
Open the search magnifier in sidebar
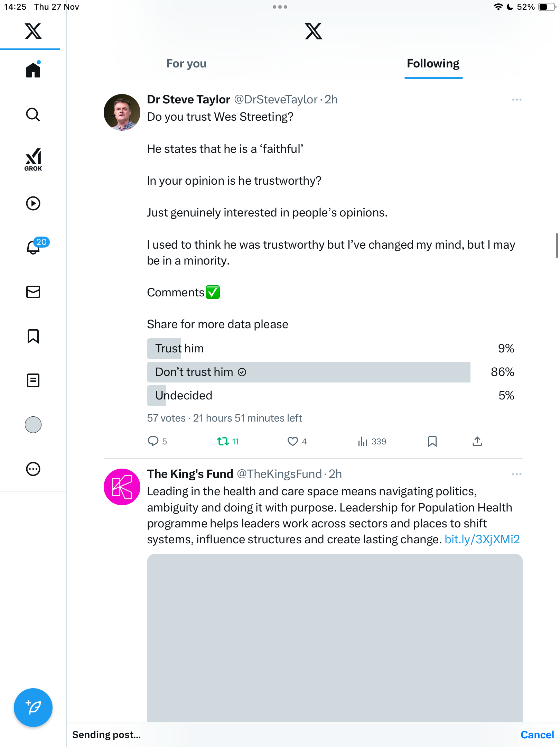(33, 114)
